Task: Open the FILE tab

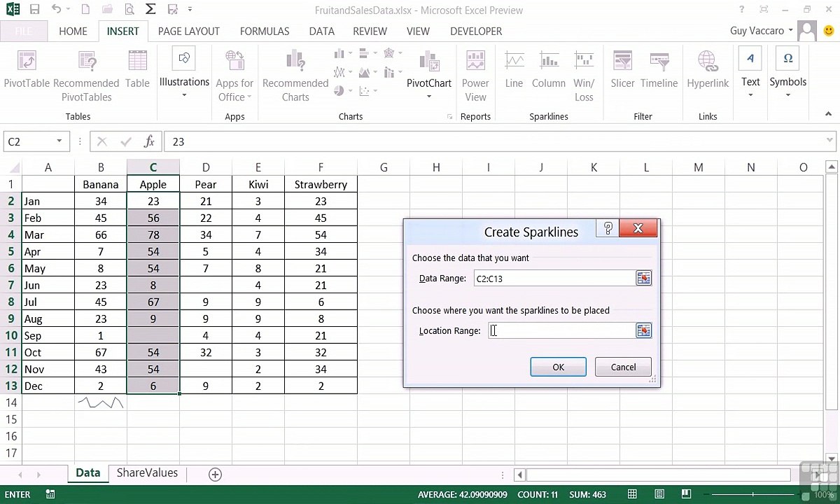Action: point(24,31)
